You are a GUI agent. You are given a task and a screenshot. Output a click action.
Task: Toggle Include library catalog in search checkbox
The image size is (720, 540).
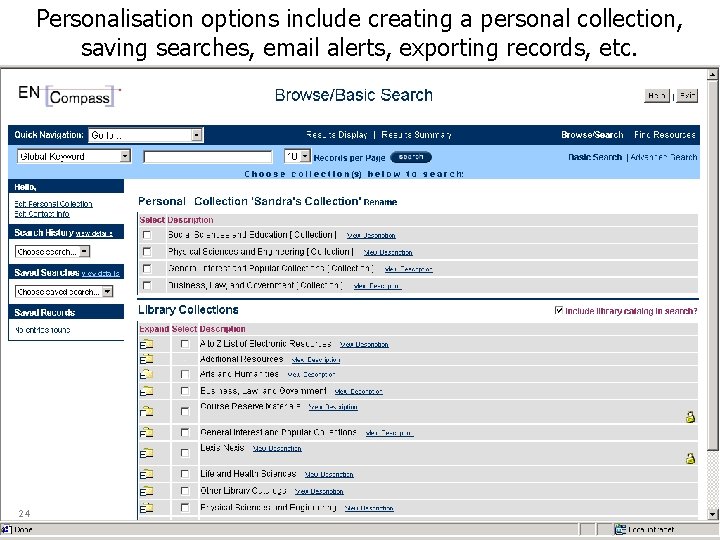point(559,310)
